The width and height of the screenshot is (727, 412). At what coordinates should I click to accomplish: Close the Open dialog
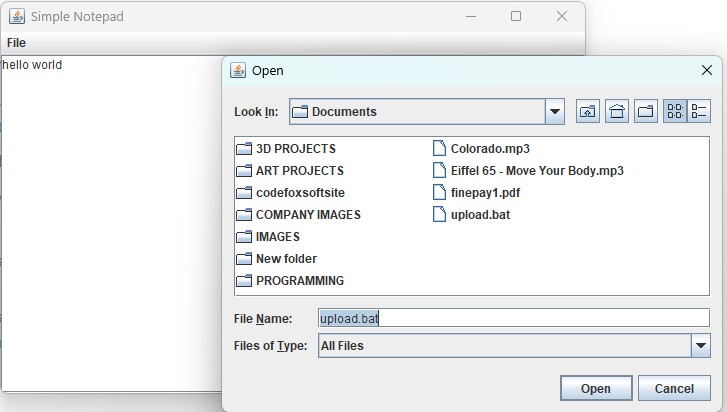[x=707, y=70]
